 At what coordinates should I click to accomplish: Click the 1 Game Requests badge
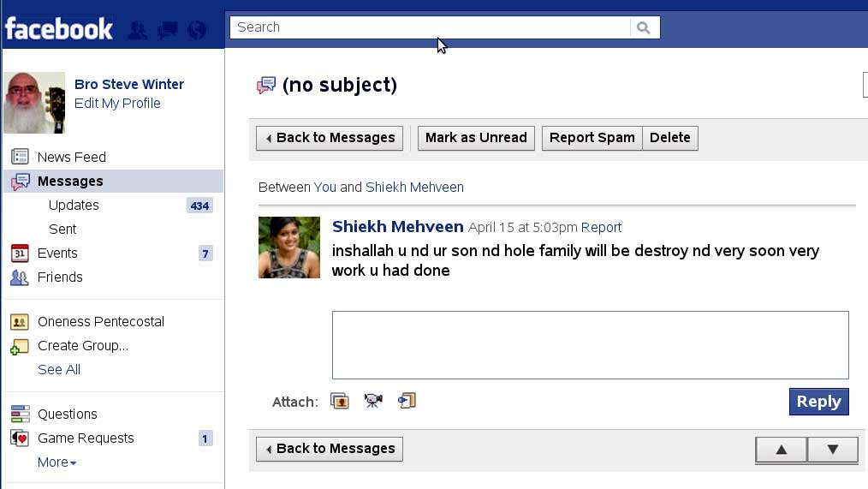click(205, 438)
